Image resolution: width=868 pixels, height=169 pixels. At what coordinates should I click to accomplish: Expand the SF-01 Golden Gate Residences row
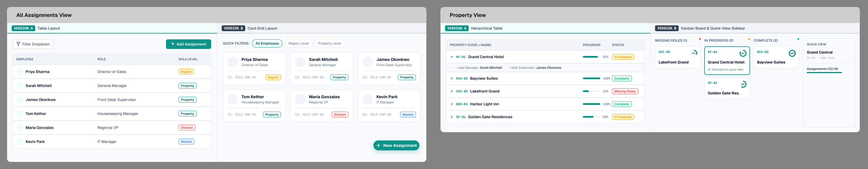click(x=452, y=117)
